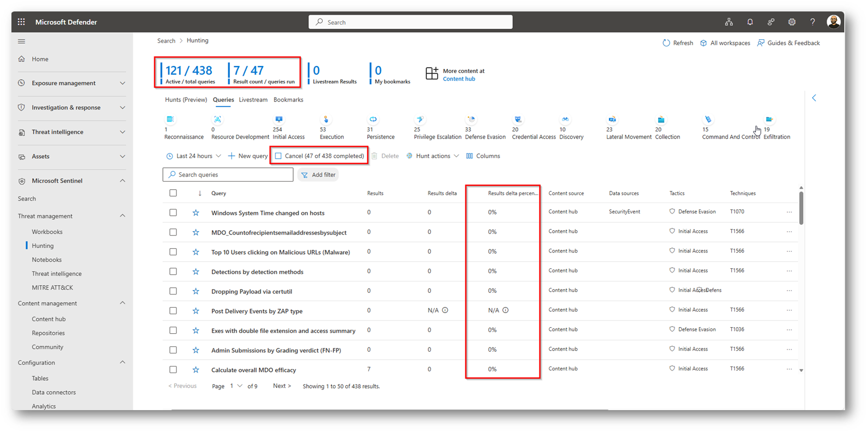Expand the Hunt actions dropdown
This screenshot has width=868, height=433.
pyautogui.click(x=433, y=156)
